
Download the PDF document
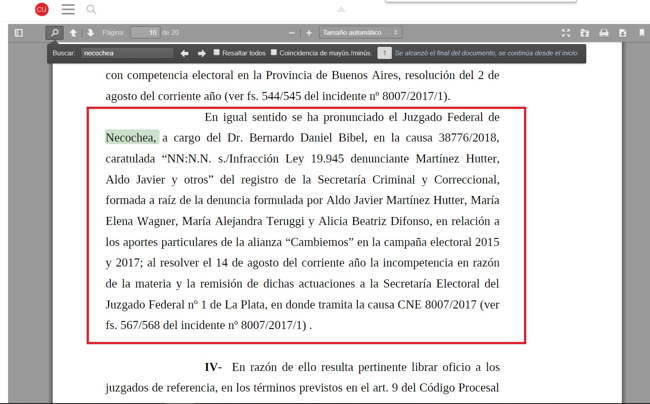coord(622,33)
